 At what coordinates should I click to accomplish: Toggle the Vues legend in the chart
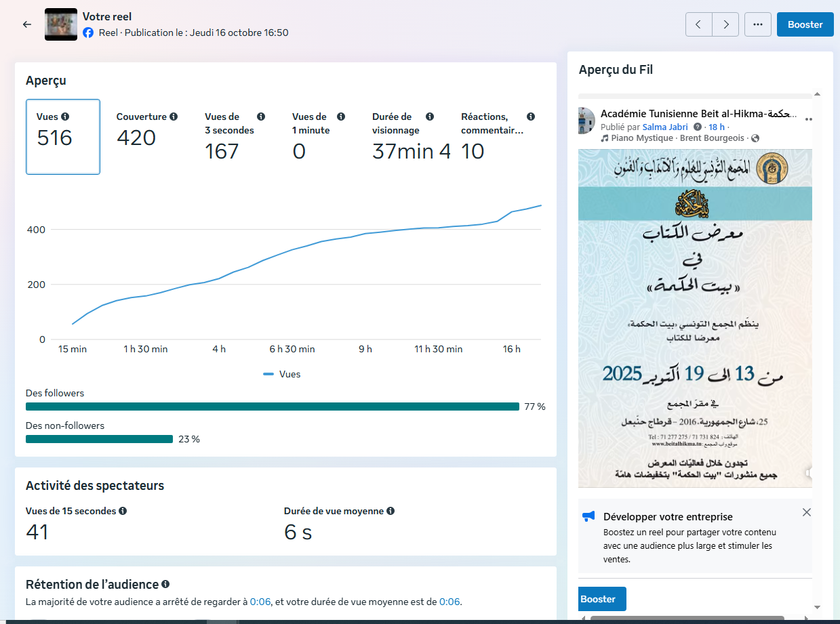[x=281, y=374]
